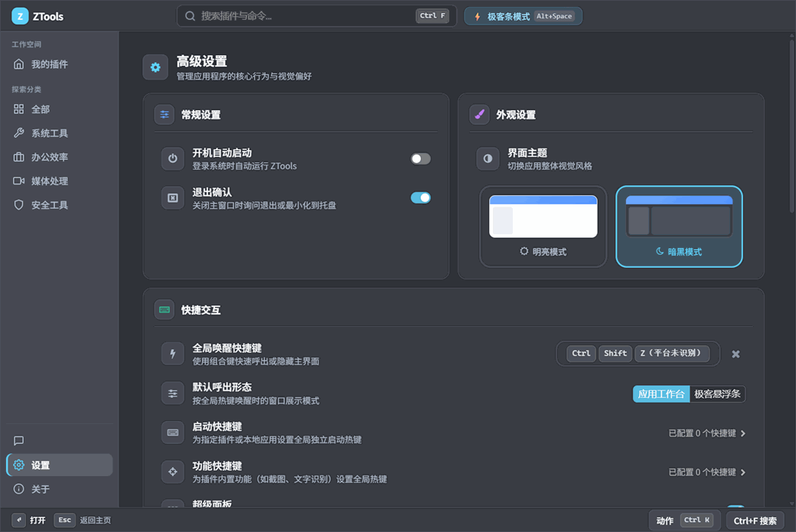The image size is (796, 532).
Task: Click the 功能快捷键 move icon
Action: [173, 472]
